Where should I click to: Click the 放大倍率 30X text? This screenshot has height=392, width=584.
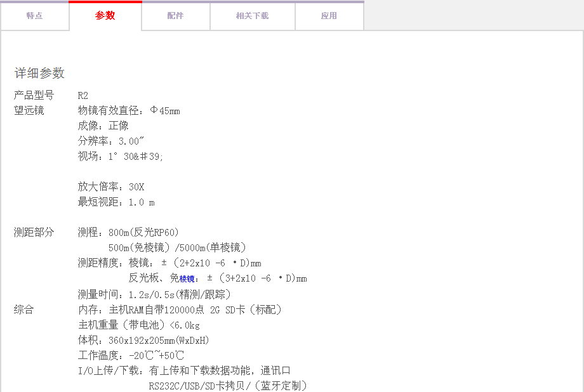pos(111,187)
